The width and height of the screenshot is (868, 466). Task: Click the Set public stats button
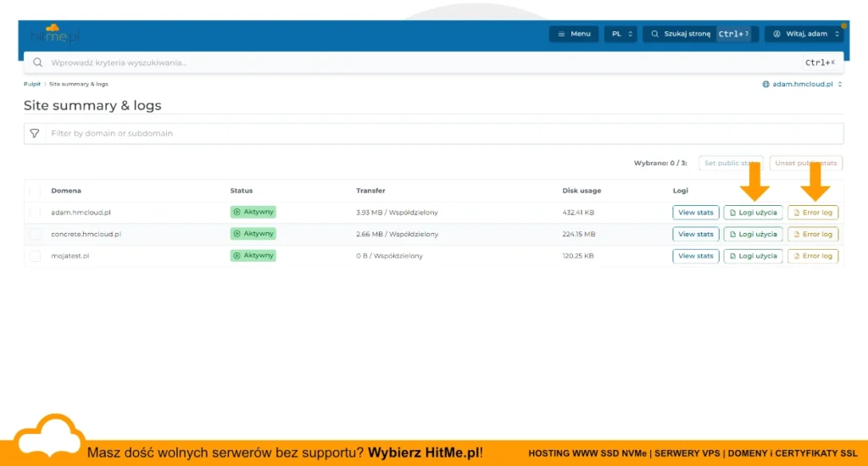tap(731, 164)
